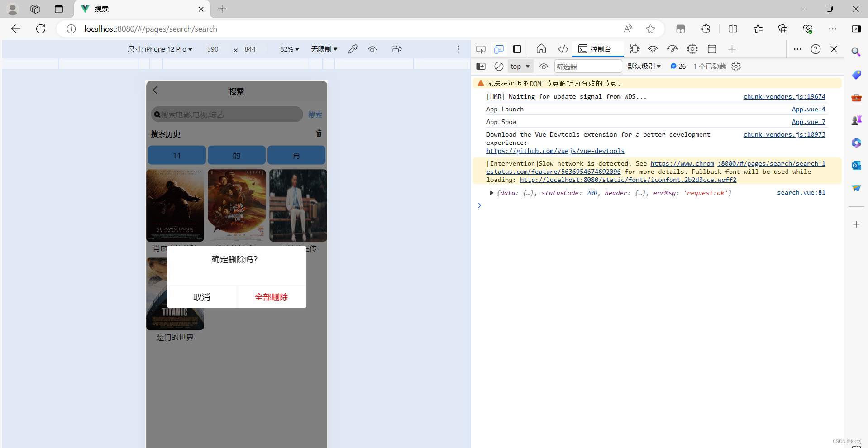The height and width of the screenshot is (448, 868).
Task: Open browser settings and more menu
Action: [x=832, y=29]
